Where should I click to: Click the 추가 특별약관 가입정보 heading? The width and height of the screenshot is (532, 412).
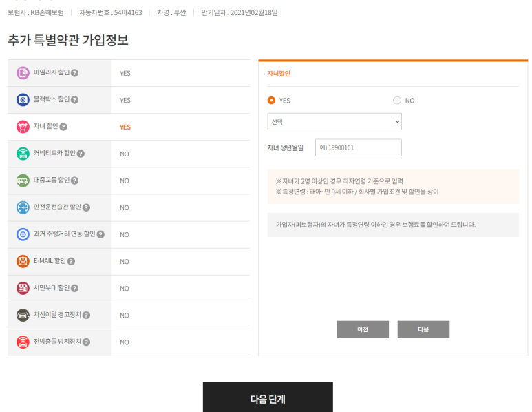click(68, 40)
